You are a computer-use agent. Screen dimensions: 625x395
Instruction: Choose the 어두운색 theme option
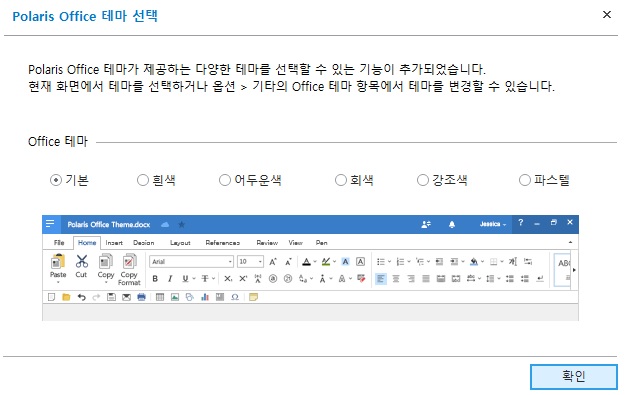(225, 180)
